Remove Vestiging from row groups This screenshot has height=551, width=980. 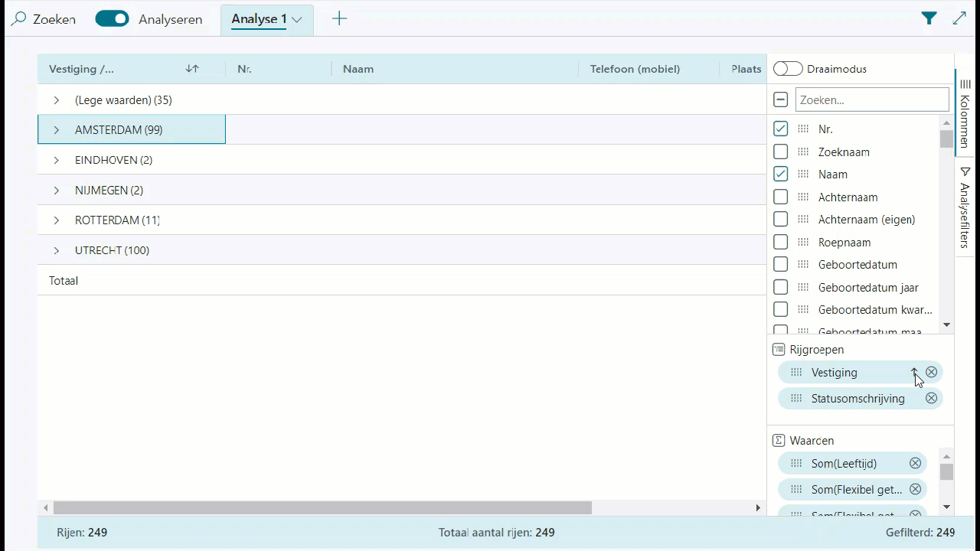click(x=931, y=373)
